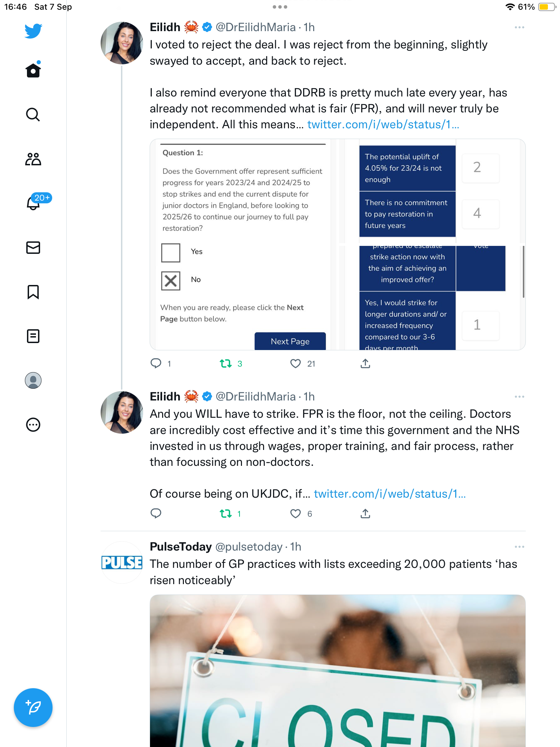Tap the compose new tweet button

pos(33,708)
